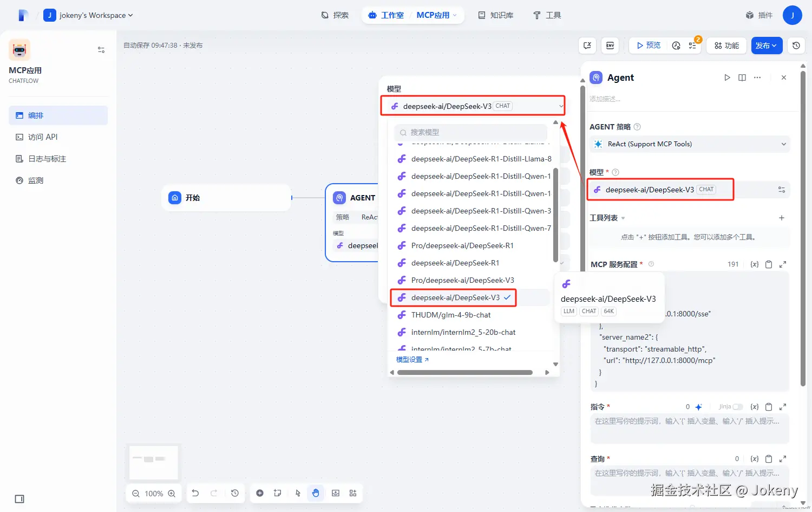
Task: Open the MCP应用 dropdown in top nav
Action: click(437, 15)
